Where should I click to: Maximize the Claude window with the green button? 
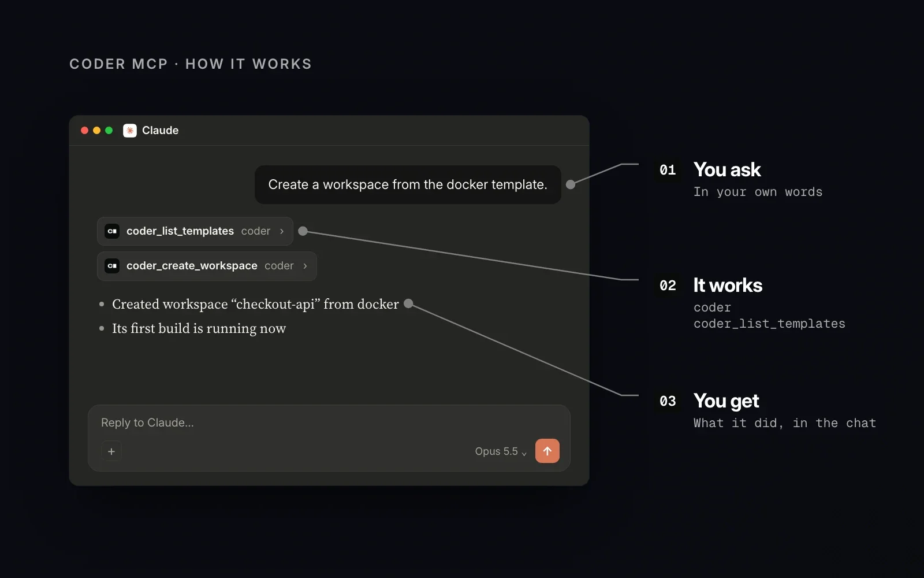[x=109, y=131]
